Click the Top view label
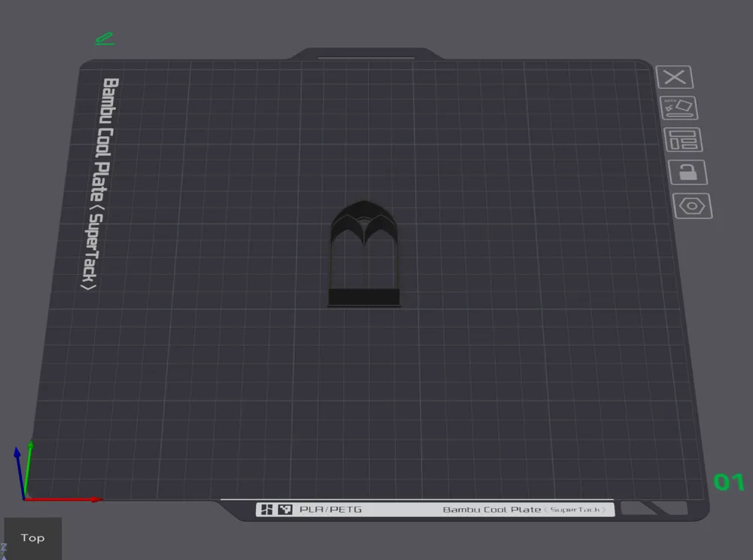This screenshot has height=560, width=753. [32, 538]
